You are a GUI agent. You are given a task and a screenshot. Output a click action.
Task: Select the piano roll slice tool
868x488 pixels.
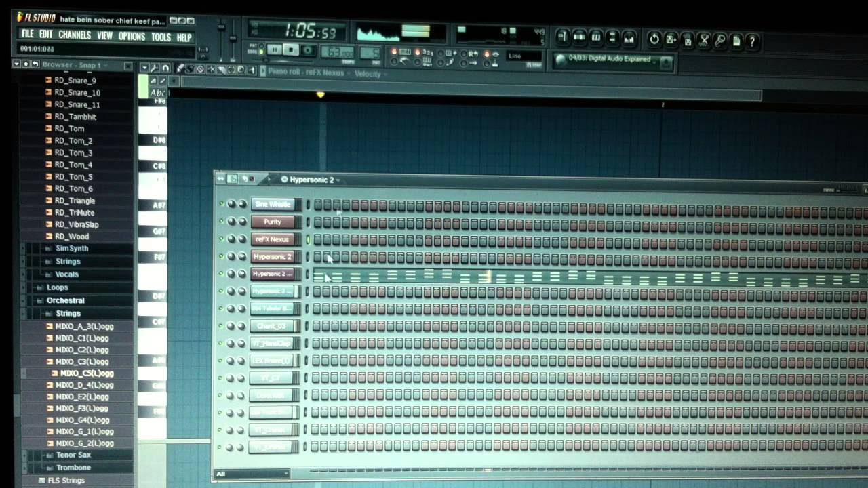tap(221, 70)
